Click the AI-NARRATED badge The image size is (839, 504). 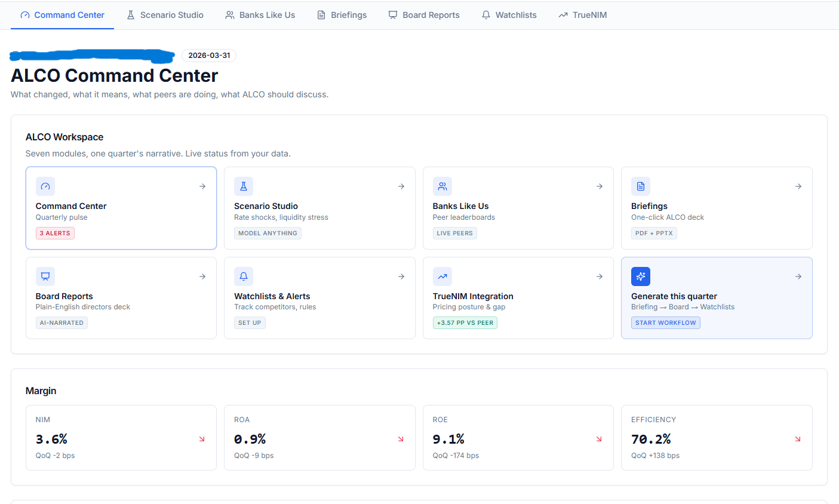pos(62,323)
